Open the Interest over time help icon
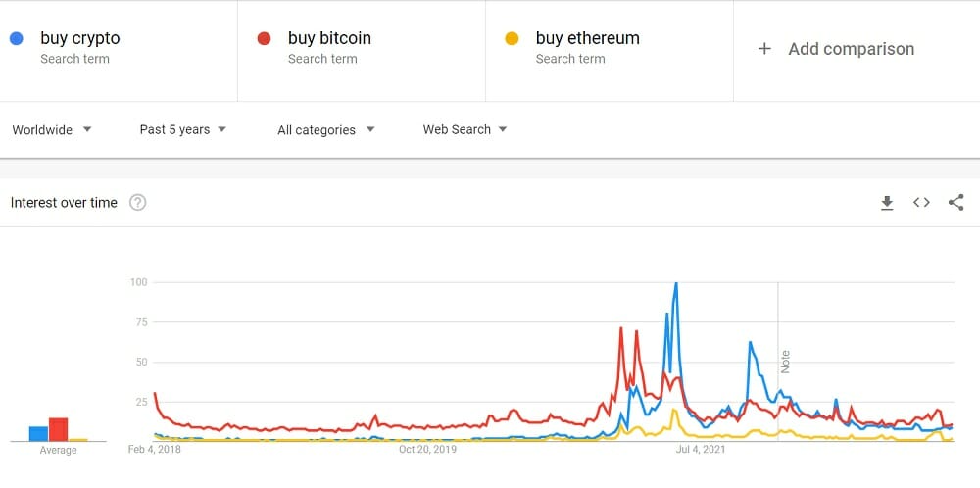The width and height of the screenshot is (980, 488). coord(138,203)
